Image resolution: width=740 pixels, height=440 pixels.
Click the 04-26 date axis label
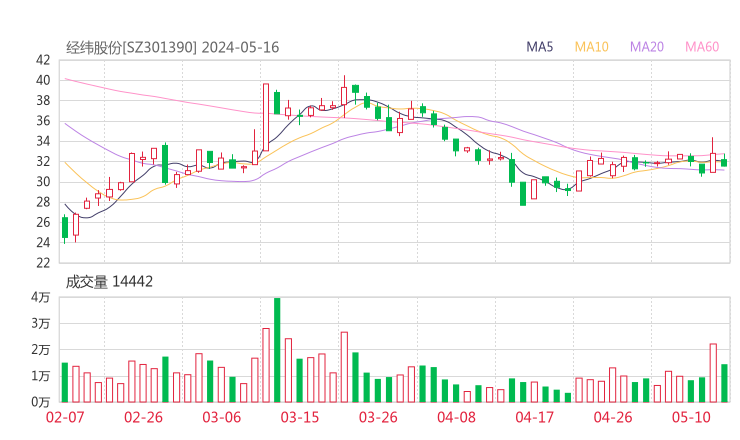pos(613,417)
